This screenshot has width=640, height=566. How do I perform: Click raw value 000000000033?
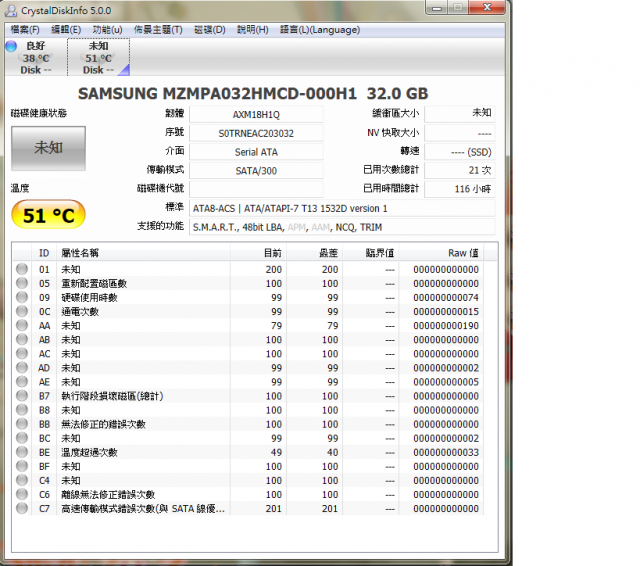pyautogui.click(x=446, y=453)
